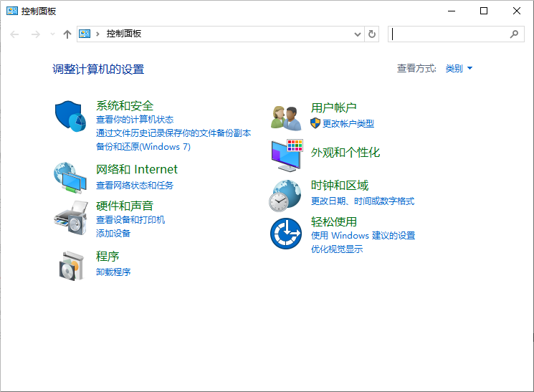Click 备份和还原(Windows 7) link
The height and width of the screenshot is (392, 534).
click(143, 146)
